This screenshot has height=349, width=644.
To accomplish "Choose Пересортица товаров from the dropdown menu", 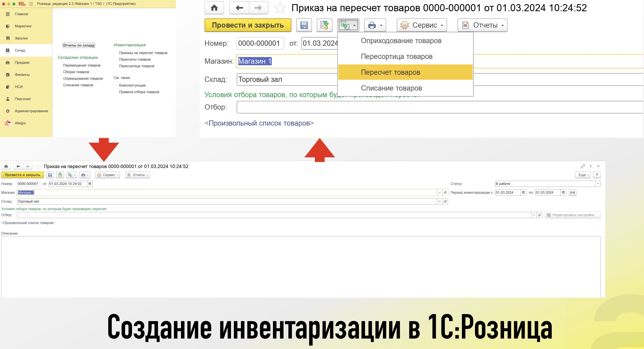I will click(x=405, y=57).
